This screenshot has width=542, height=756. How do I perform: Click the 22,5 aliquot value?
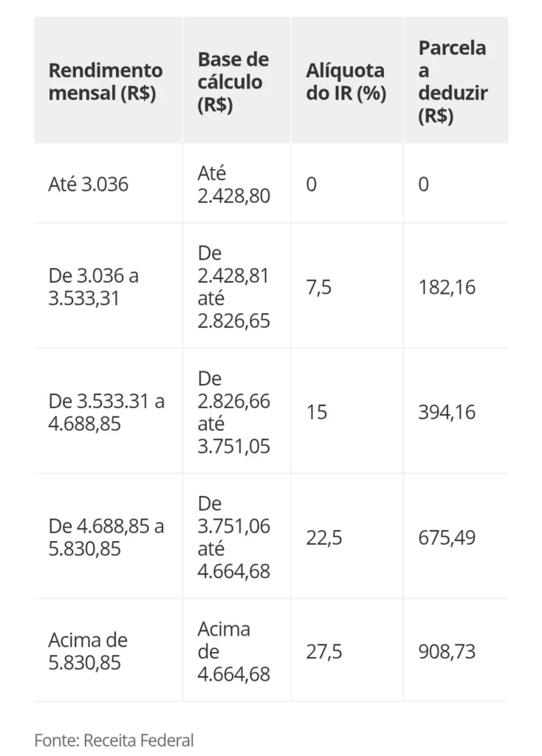324,537
